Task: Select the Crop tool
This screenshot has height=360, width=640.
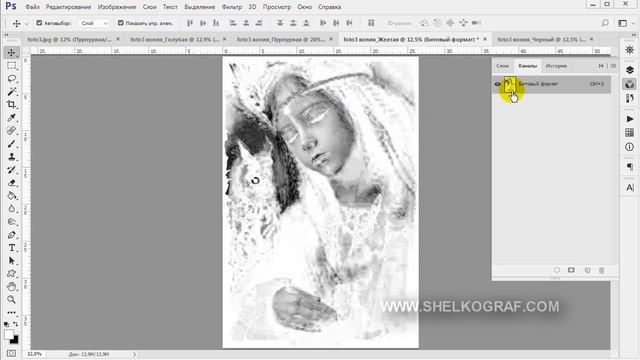Action: pos(11,104)
